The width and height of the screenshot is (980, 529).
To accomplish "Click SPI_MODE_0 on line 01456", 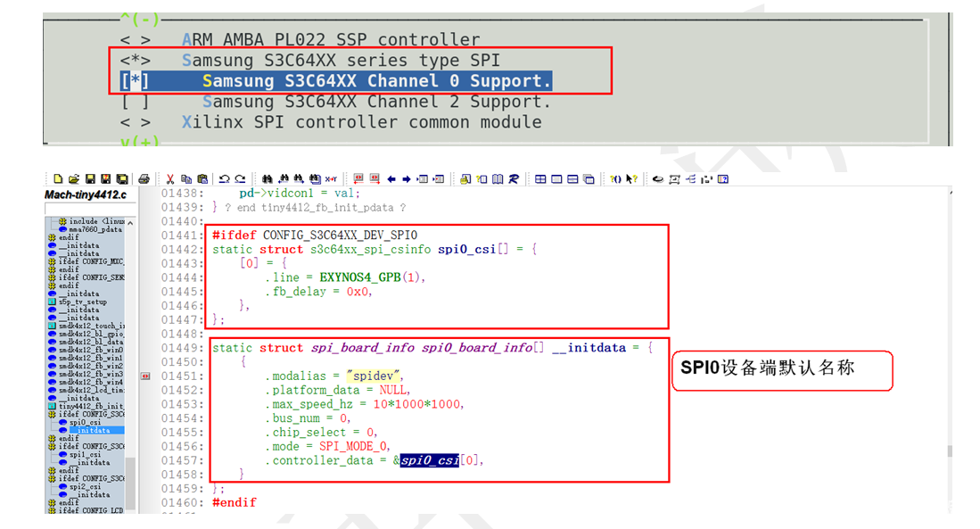I will tap(354, 446).
